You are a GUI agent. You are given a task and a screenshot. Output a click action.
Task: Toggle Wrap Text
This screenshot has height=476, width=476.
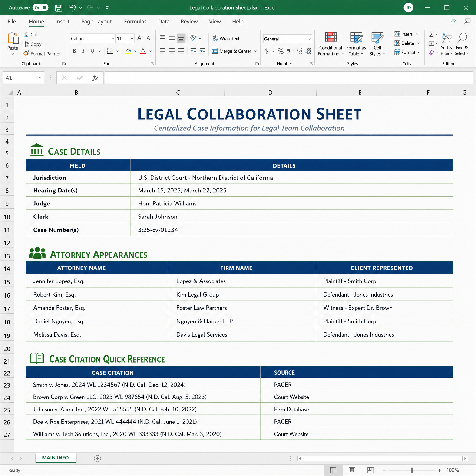click(226, 38)
